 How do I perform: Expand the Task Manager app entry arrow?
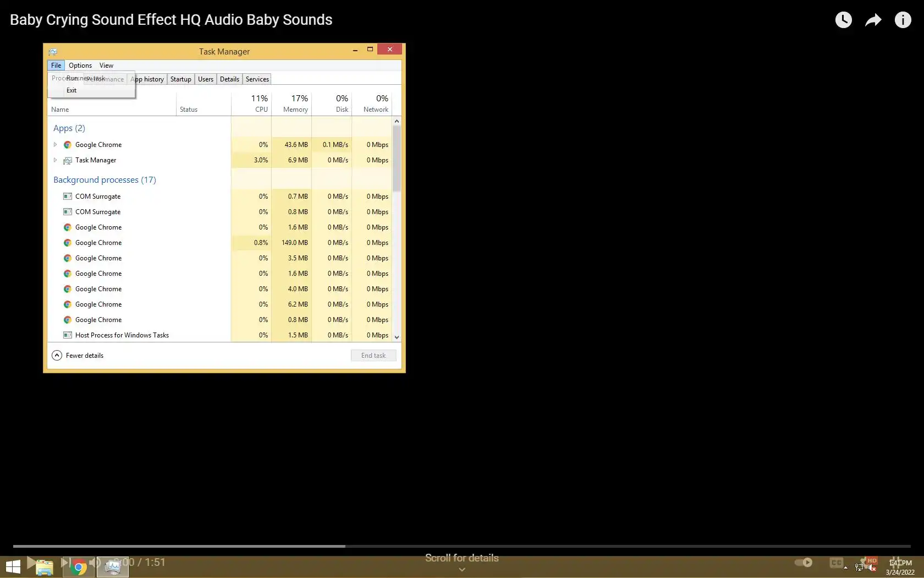tap(55, 160)
